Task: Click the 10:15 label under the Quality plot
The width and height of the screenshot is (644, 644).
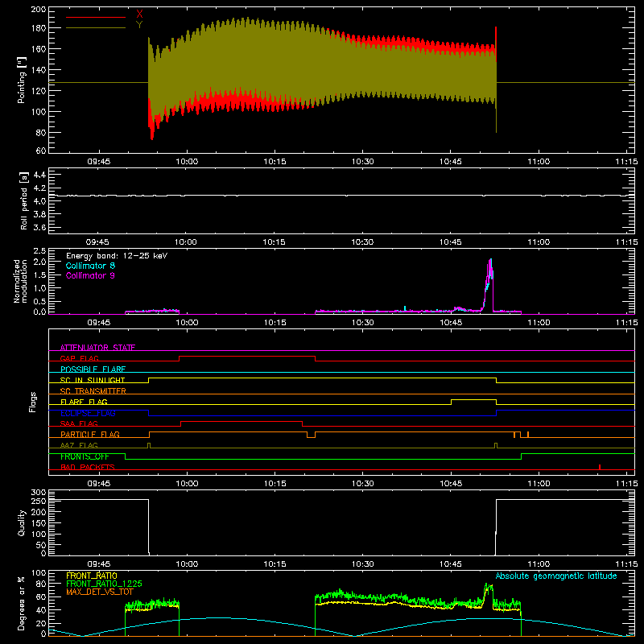Action: 275,564
